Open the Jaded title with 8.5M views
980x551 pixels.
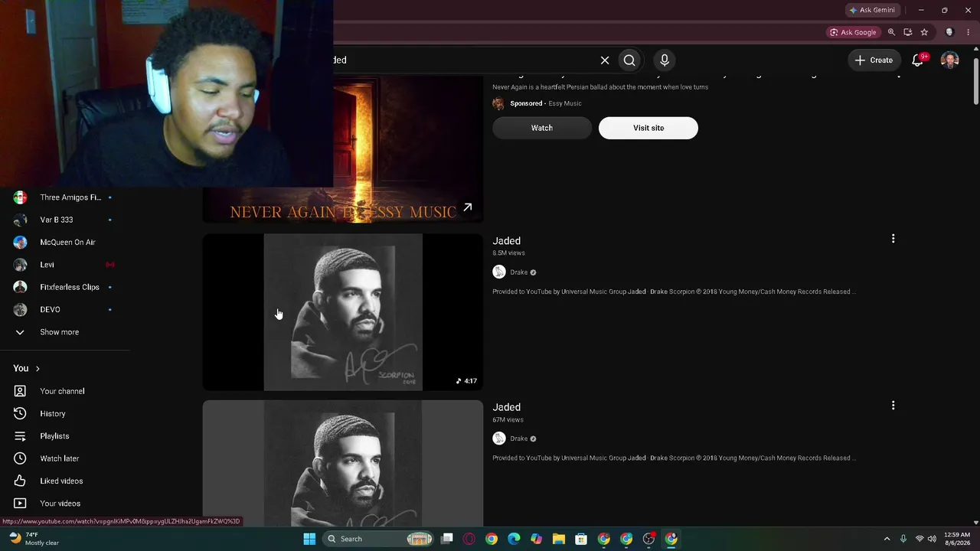[x=506, y=241]
